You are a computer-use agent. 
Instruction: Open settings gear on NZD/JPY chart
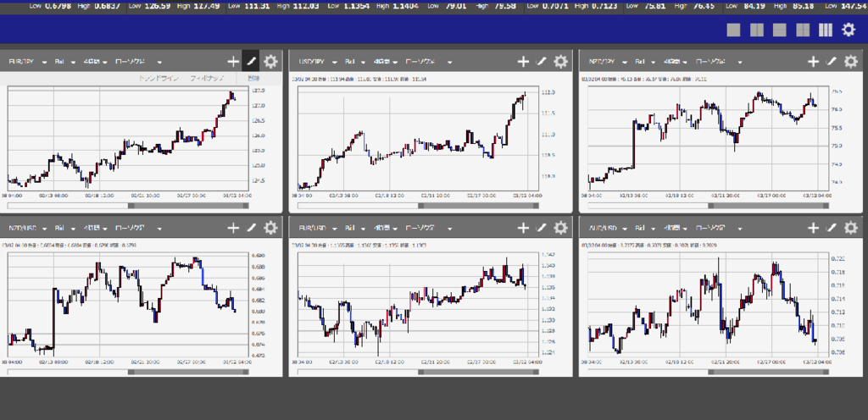[850, 61]
